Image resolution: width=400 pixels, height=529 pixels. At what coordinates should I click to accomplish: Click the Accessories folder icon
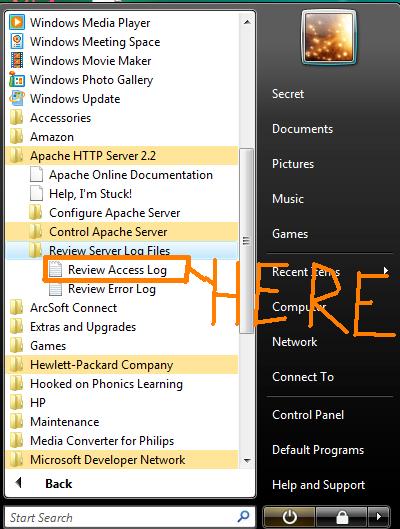(16, 117)
